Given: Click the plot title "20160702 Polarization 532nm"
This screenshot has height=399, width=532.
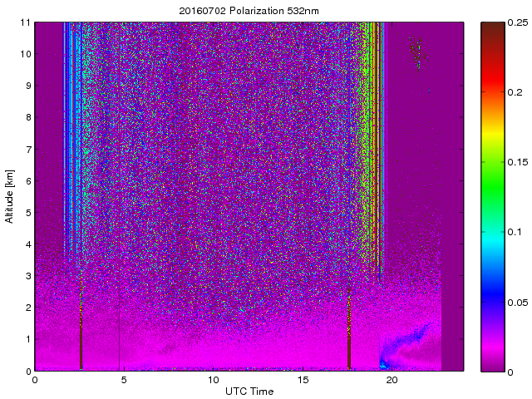Looking at the screenshot, I should (249, 11).
